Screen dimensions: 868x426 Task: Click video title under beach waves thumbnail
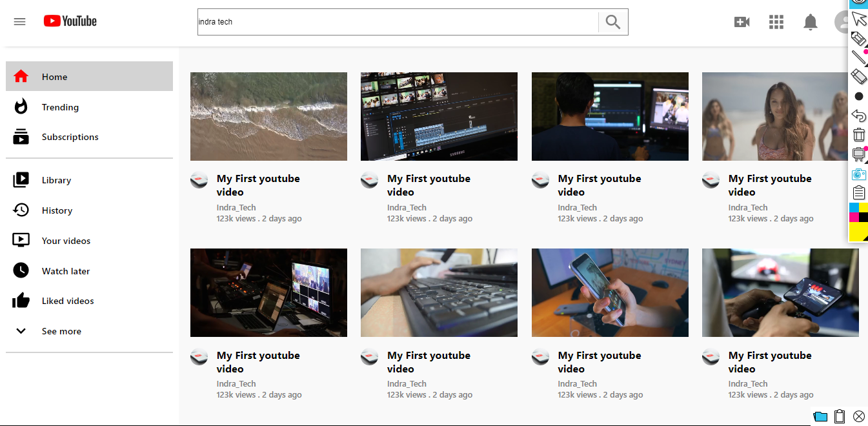[258, 185]
